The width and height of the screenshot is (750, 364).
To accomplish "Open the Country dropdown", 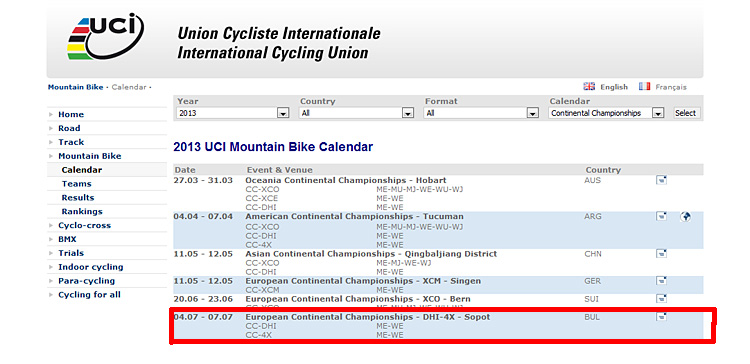I will coord(356,113).
